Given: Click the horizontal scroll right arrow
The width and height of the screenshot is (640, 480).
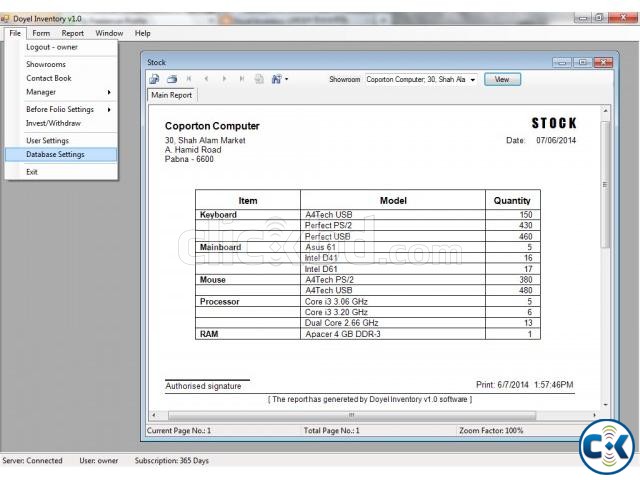Looking at the screenshot, I should [594, 415].
